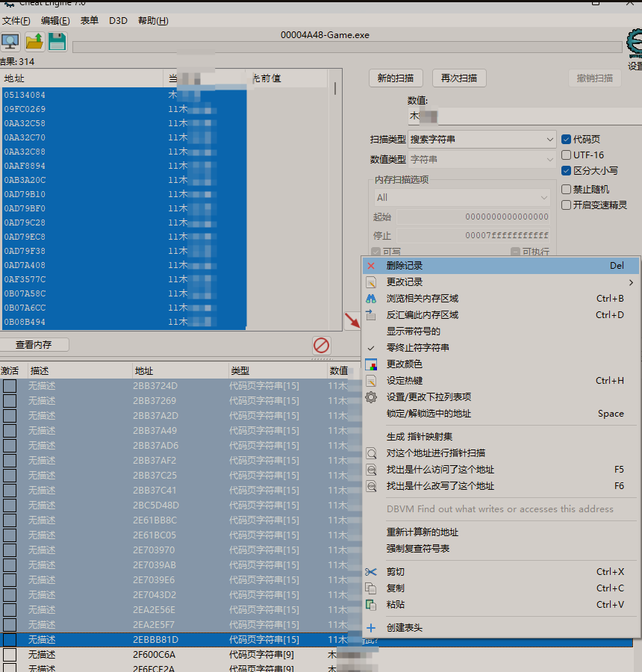Click the 新的扫描 button
This screenshot has width=642, height=672.
(396, 78)
